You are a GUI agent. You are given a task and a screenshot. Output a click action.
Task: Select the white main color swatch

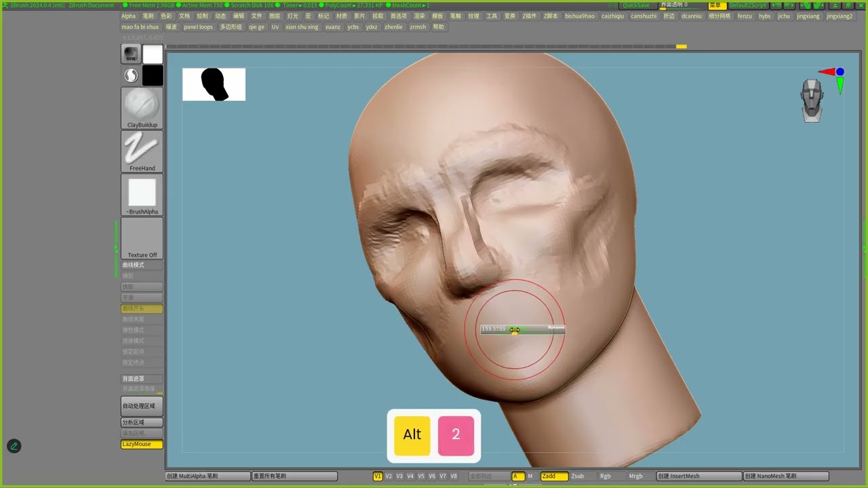153,54
